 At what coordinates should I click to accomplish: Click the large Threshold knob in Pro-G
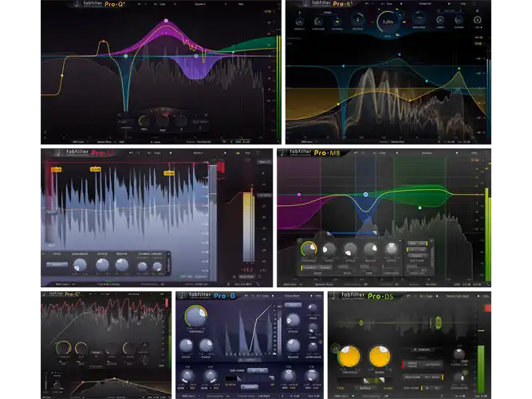[196, 317]
